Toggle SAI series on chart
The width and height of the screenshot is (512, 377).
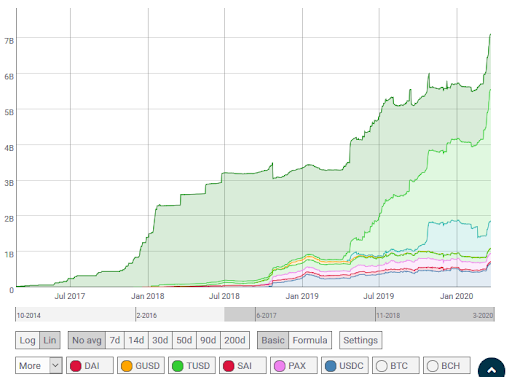tap(243, 366)
